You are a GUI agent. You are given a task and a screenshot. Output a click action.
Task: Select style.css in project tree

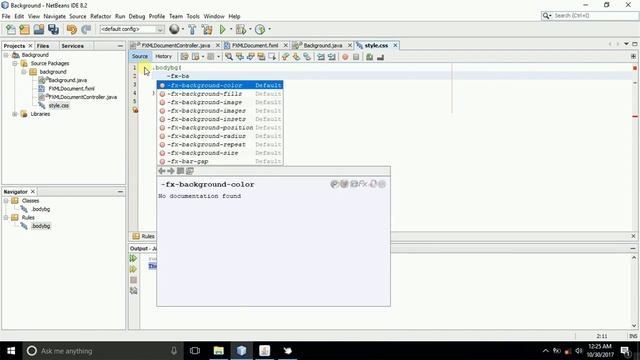[x=59, y=105]
